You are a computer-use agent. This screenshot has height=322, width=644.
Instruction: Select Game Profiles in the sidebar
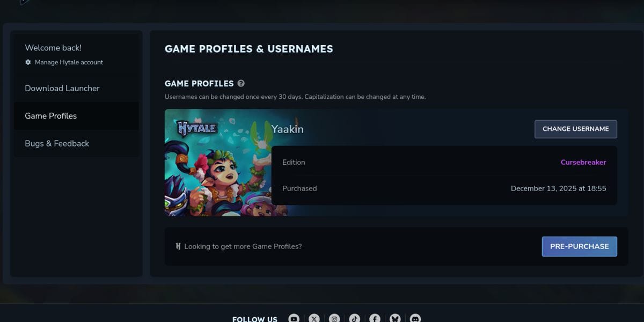point(76,116)
